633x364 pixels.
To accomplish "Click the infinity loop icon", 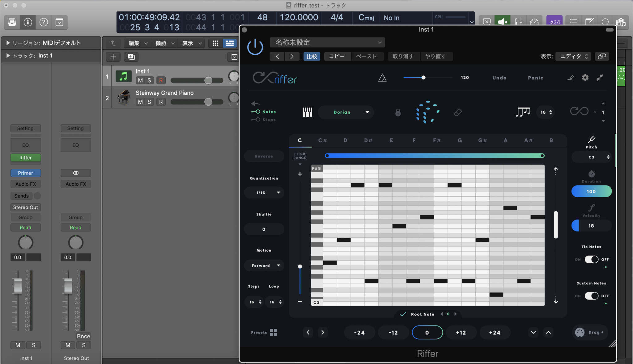I will click(x=579, y=111).
